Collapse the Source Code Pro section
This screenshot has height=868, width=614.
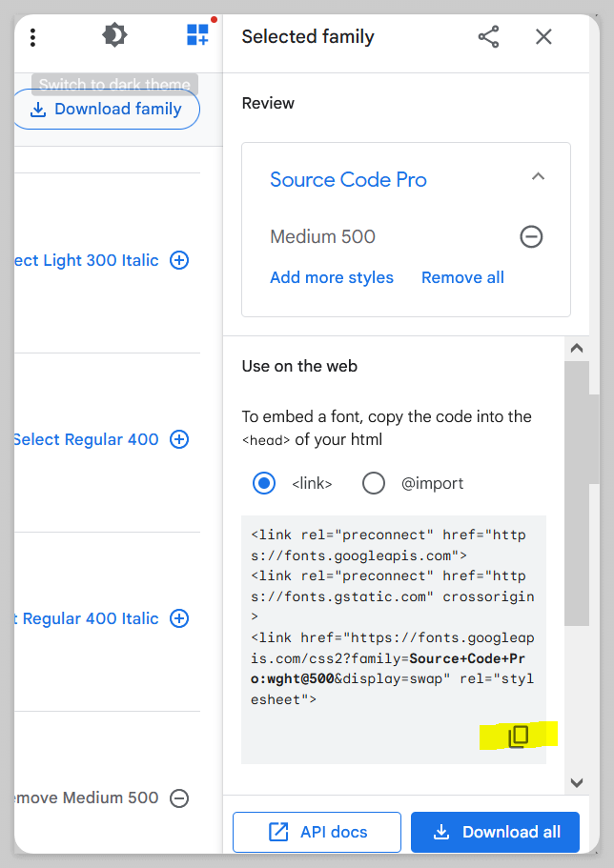pos(538,176)
